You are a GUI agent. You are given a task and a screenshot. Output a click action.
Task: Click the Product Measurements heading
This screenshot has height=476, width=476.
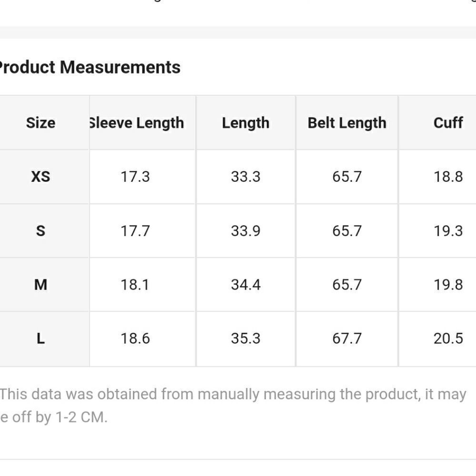tap(90, 67)
